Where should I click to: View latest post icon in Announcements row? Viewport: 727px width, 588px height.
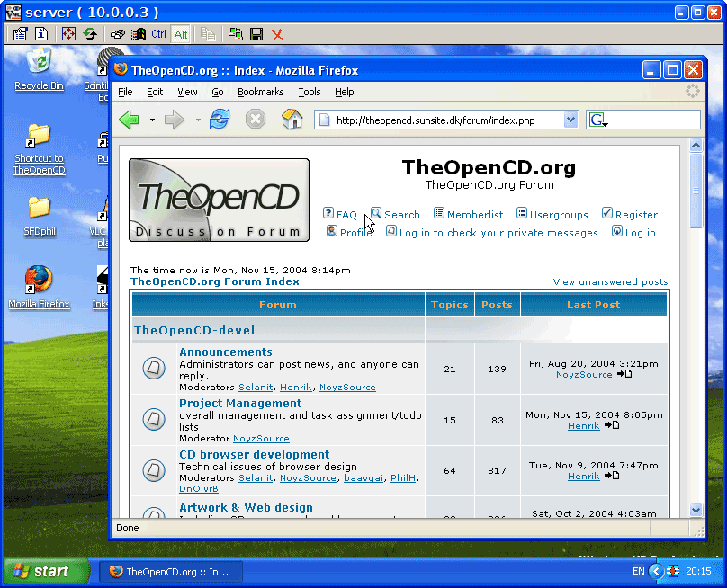tap(624, 374)
